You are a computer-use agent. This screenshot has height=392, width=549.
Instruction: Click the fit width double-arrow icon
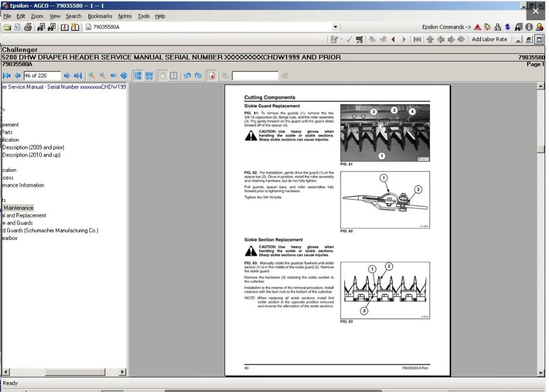point(113,76)
